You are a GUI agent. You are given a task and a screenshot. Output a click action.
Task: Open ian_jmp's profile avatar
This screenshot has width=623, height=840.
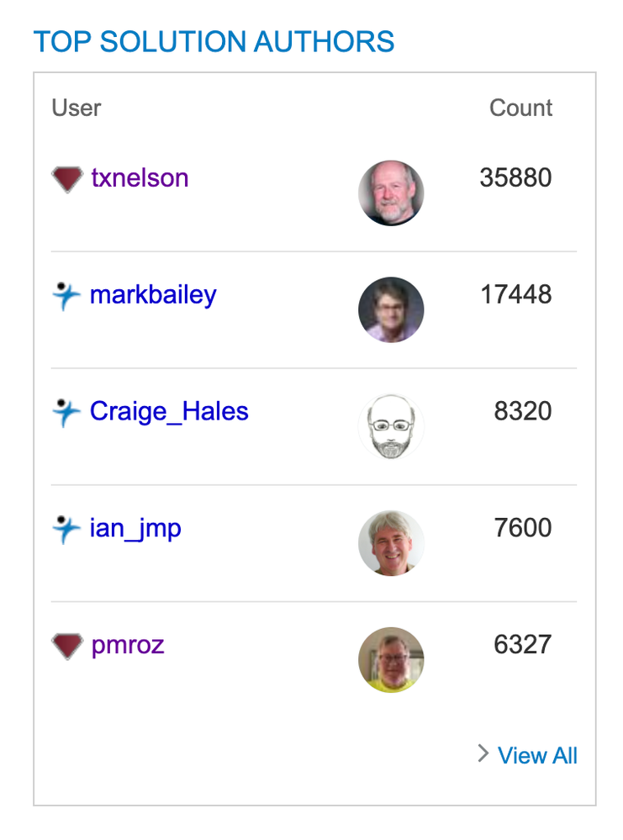(x=391, y=543)
